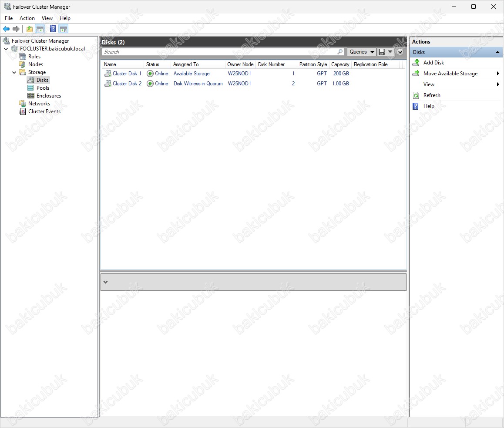
Task: Select Help action in Actions pane
Action: (x=428, y=106)
